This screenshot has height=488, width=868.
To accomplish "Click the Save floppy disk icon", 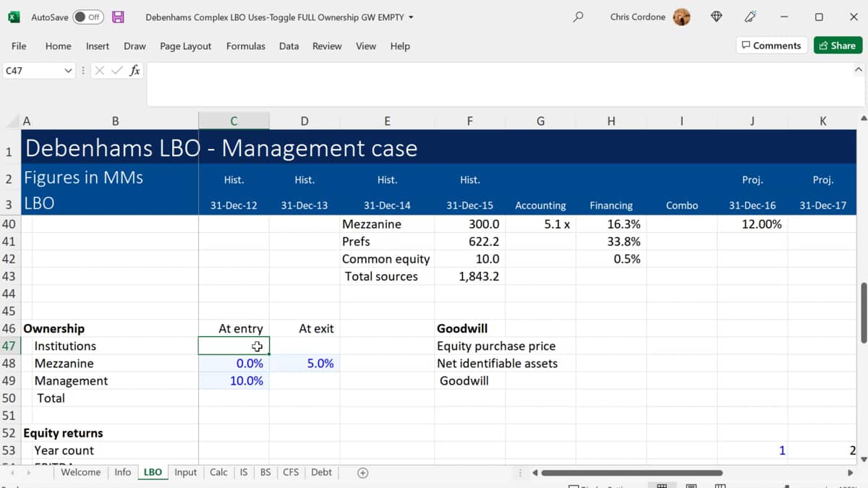I will coord(118,17).
